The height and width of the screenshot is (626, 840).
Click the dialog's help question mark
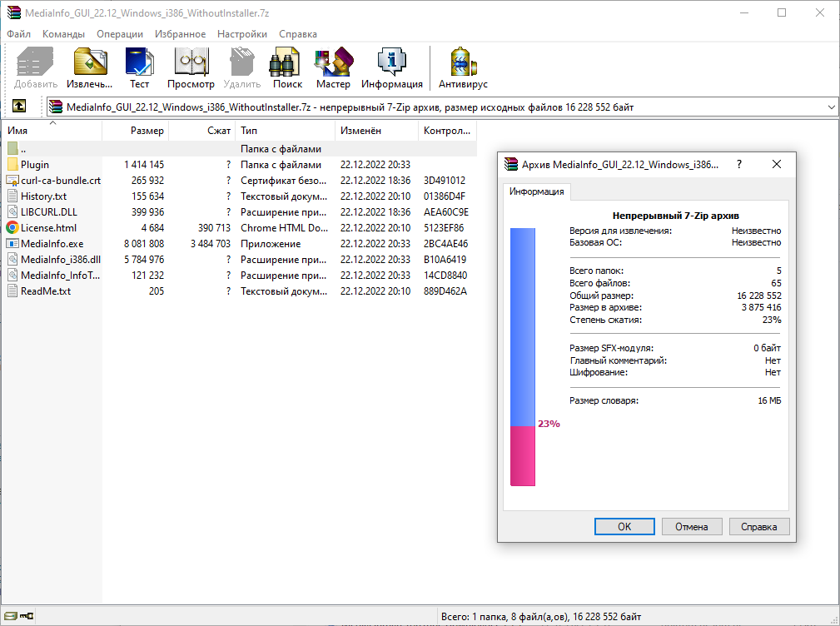[x=739, y=164]
